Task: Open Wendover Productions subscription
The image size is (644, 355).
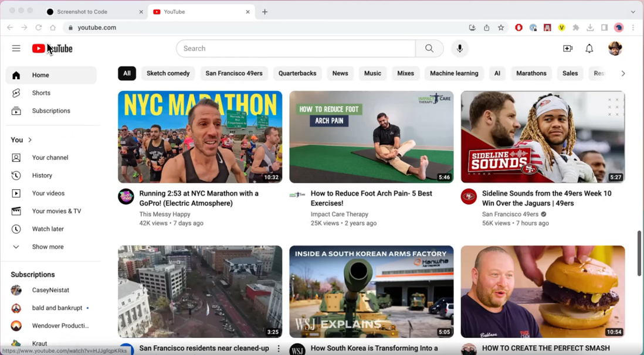Action: 51,326
